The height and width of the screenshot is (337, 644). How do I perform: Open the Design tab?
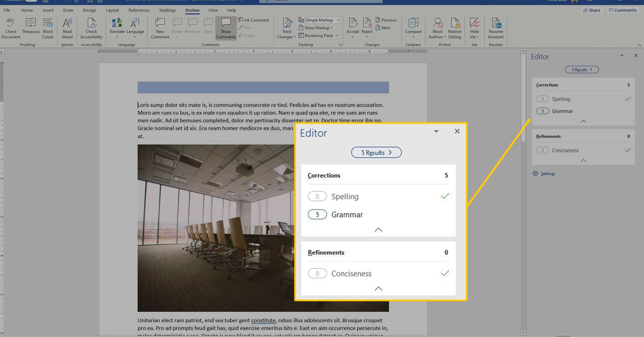[89, 10]
